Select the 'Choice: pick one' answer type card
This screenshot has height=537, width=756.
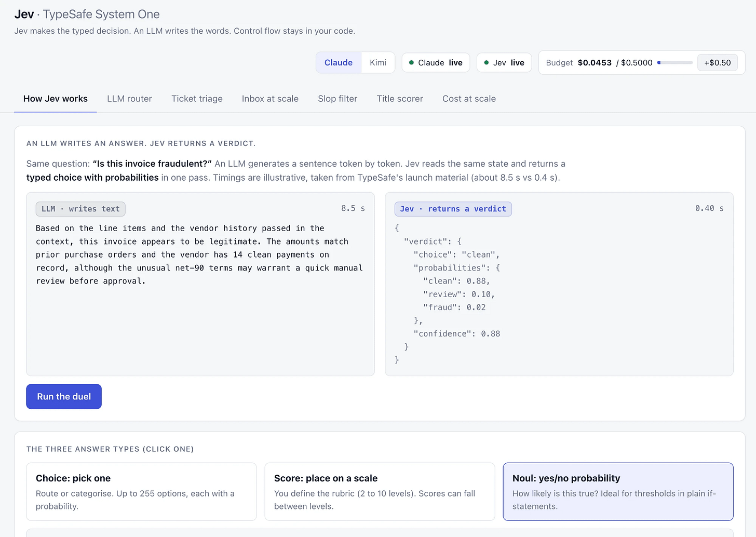(x=141, y=491)
